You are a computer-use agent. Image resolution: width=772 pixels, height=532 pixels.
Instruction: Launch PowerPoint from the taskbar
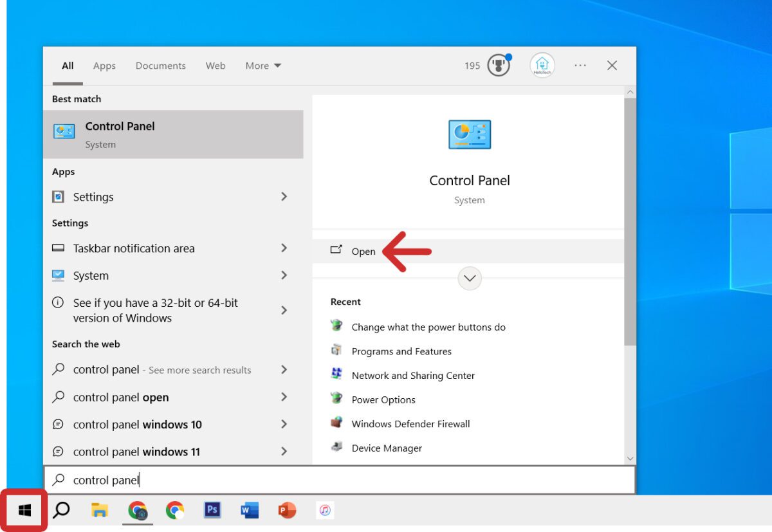(287, 510)
